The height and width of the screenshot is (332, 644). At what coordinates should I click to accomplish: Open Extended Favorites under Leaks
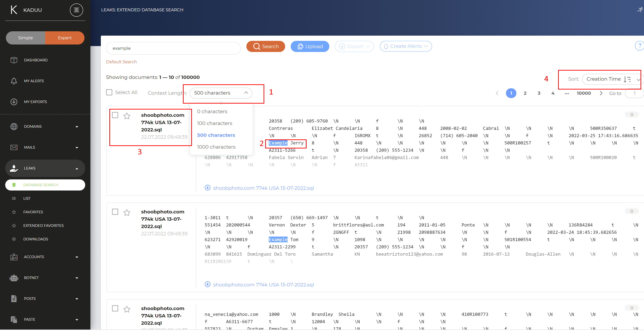click(x=43, y=225)
